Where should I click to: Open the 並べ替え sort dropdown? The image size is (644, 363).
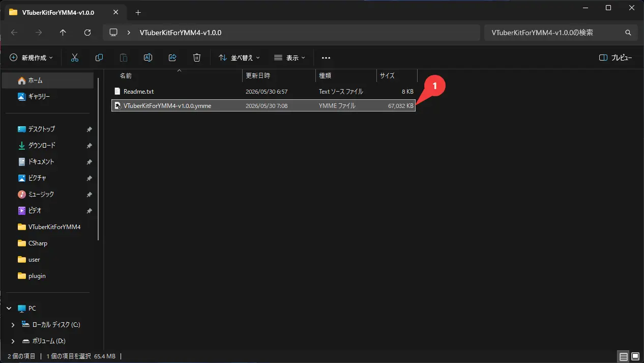[x=239, y=58]
